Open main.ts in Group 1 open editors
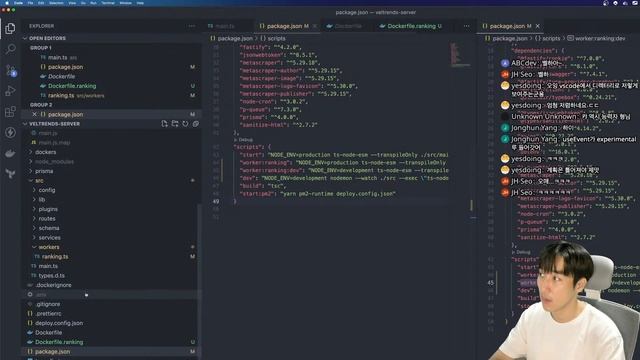The width and height of the screenshot is (640, 360). pos(58,58)
